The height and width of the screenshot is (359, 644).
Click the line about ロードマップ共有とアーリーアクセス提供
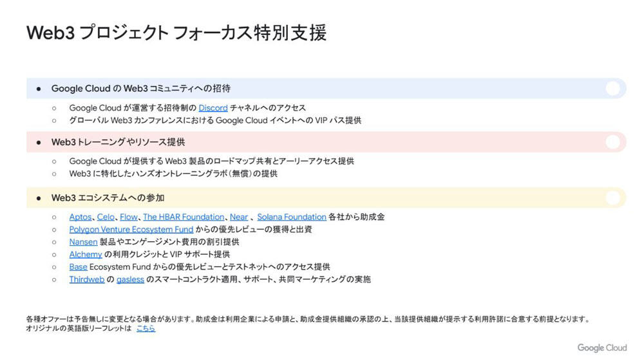click(x=211, y=161)
